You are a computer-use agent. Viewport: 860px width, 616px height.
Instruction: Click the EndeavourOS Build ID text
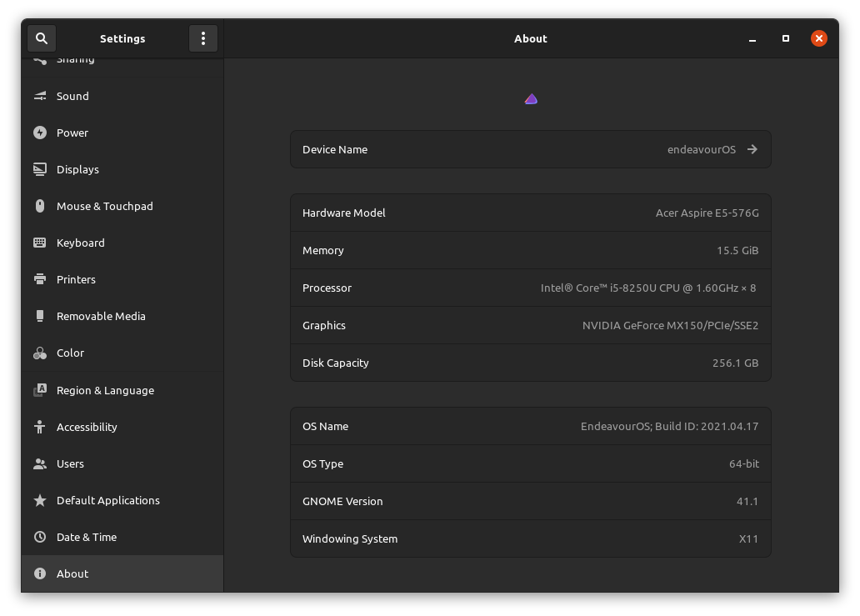(669, 426)
